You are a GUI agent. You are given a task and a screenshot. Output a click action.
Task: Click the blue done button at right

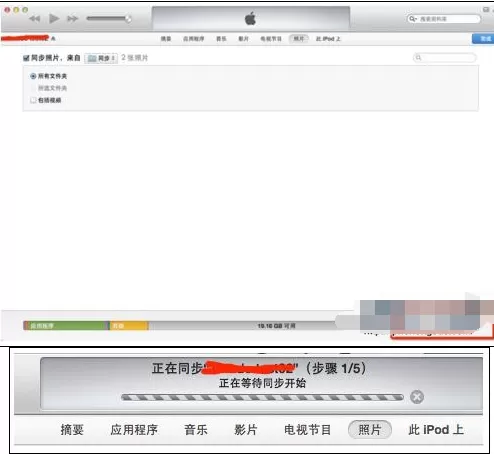click(483, 39)
